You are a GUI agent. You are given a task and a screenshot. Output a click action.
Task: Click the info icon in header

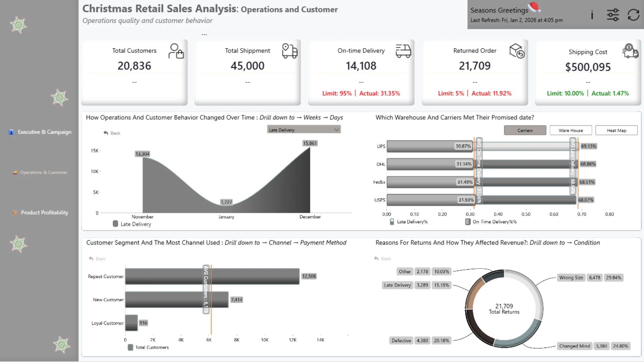point(592,15)
